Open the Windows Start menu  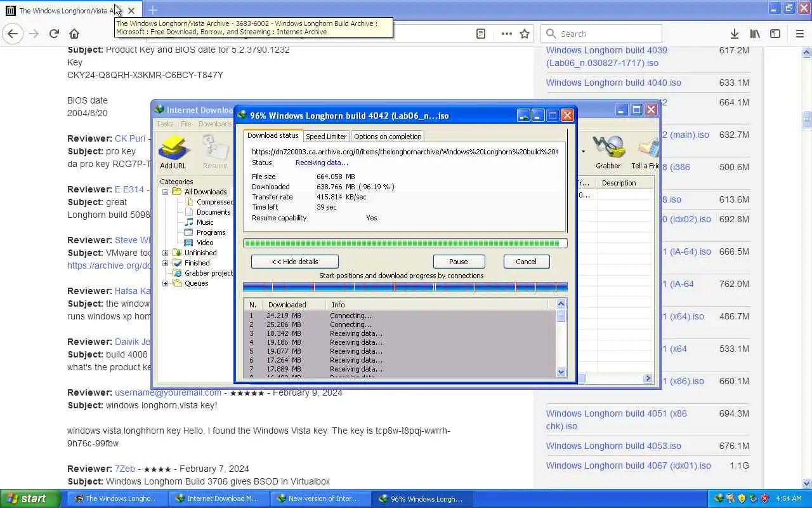pyautogui.click(x=31, y=498)
